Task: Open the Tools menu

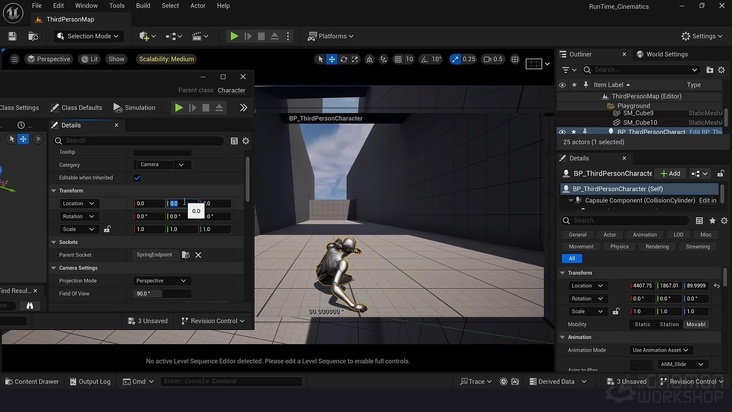Action: click(117, 6)
